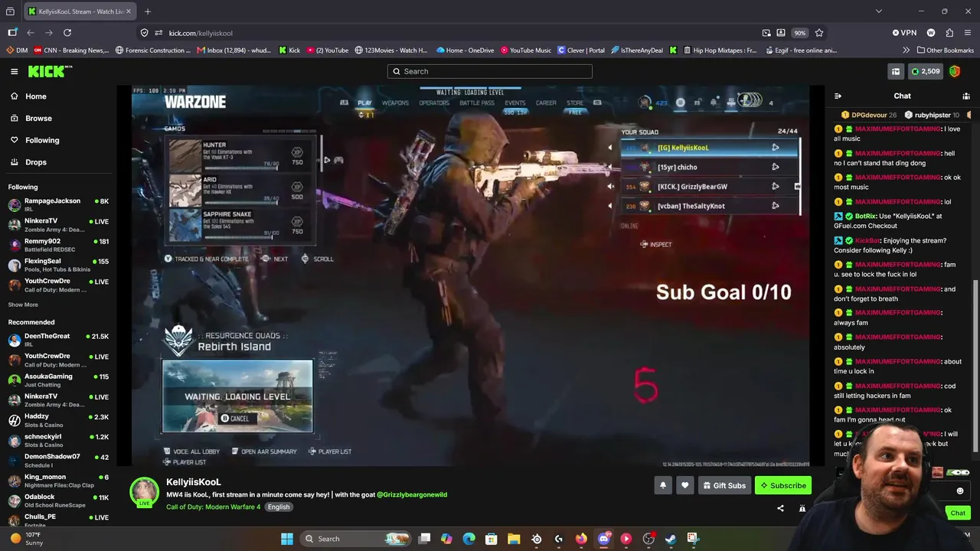
Task: Click the Kick search box
Action: [x=489, y=71]
